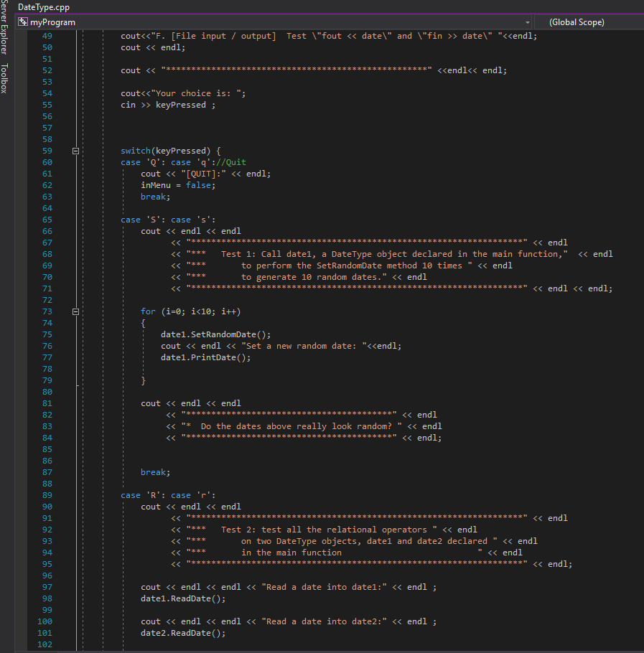This screenshot has width=644, height=653.
Task: Collapse the switch statement at line 59
Action: 75,151
